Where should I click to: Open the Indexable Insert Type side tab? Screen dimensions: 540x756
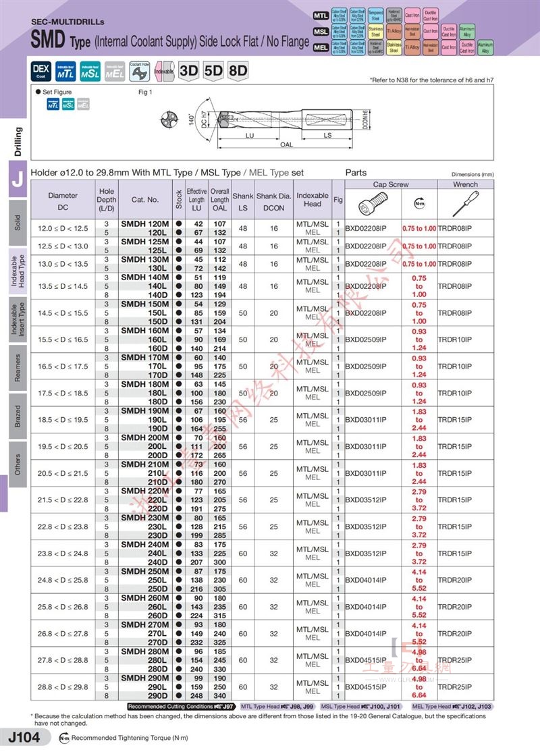18,320
